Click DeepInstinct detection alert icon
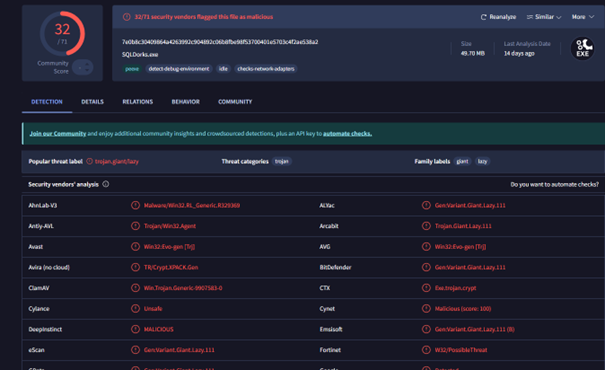Screen dimensions: 605x370 [x=135, y=329]
